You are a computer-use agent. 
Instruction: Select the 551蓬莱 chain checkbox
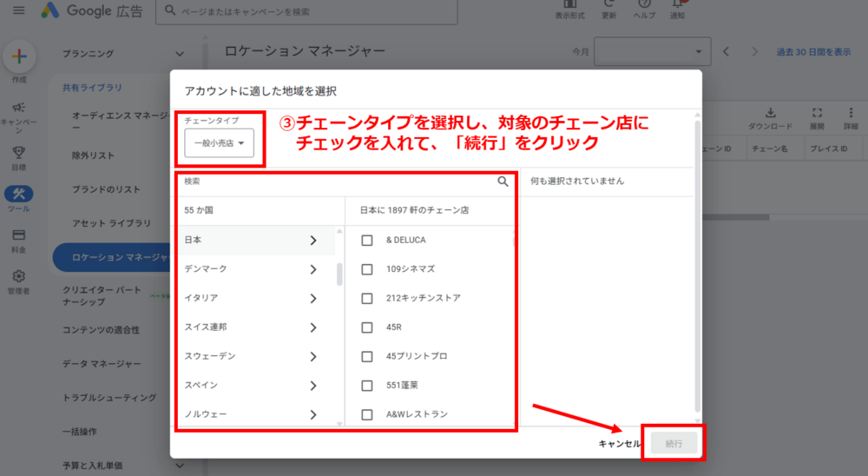tap(367, 385)
